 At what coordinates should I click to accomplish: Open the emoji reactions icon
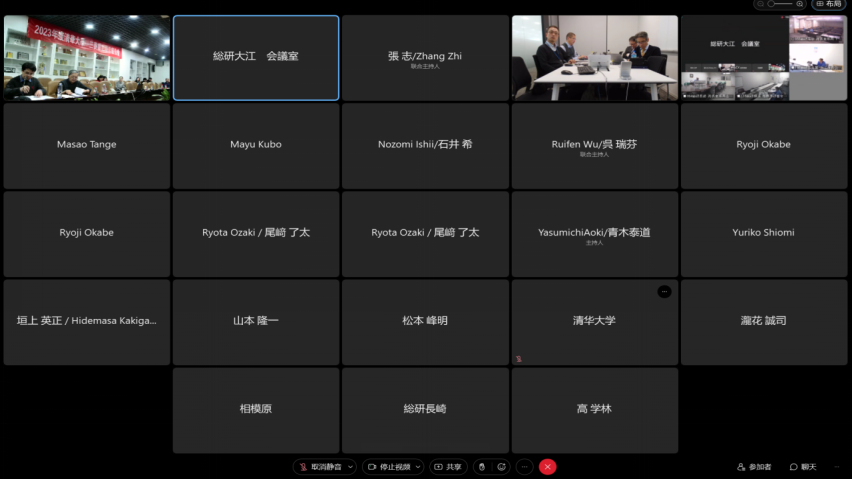click(502, 467)
